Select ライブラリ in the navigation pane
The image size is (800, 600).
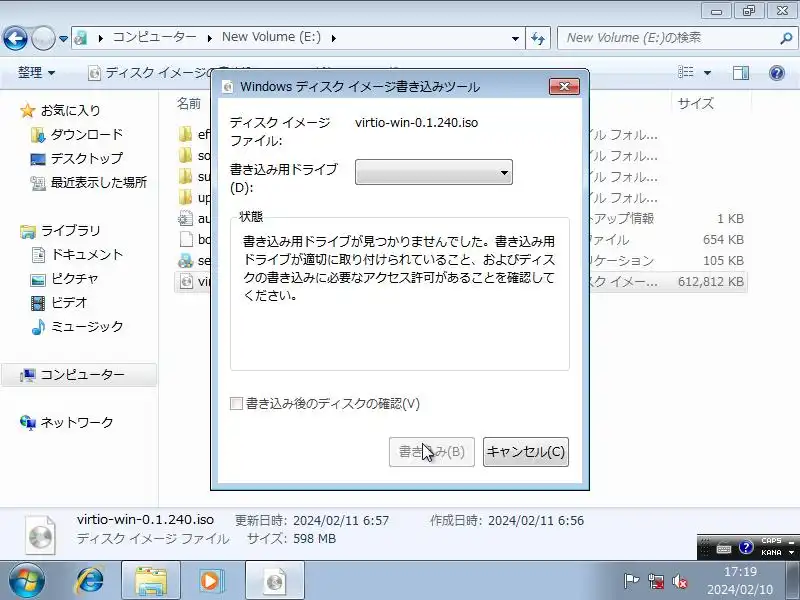pyautogui.click(x=70, y=231)
